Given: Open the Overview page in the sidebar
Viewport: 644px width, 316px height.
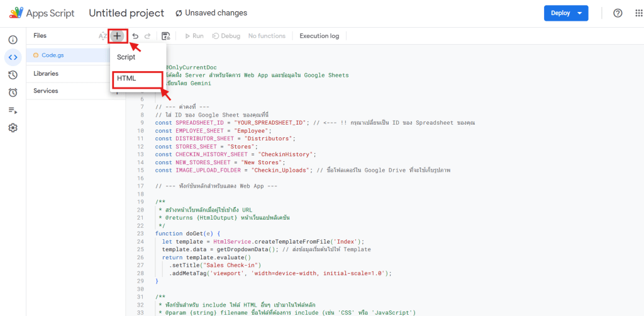Looking at the screenshot, I should coord(13,40).
